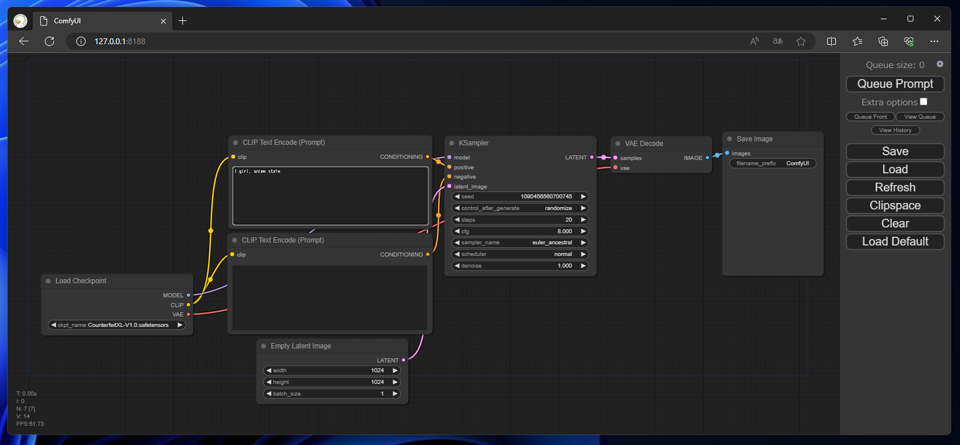Collapse the Save Image node via title dot
Viewport: 960px width, 445px height.
tap(729, 139)
